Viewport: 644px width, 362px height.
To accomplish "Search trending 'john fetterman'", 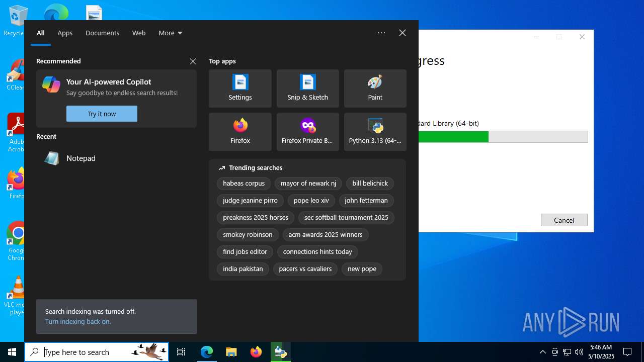I will [x=366, y=201].
